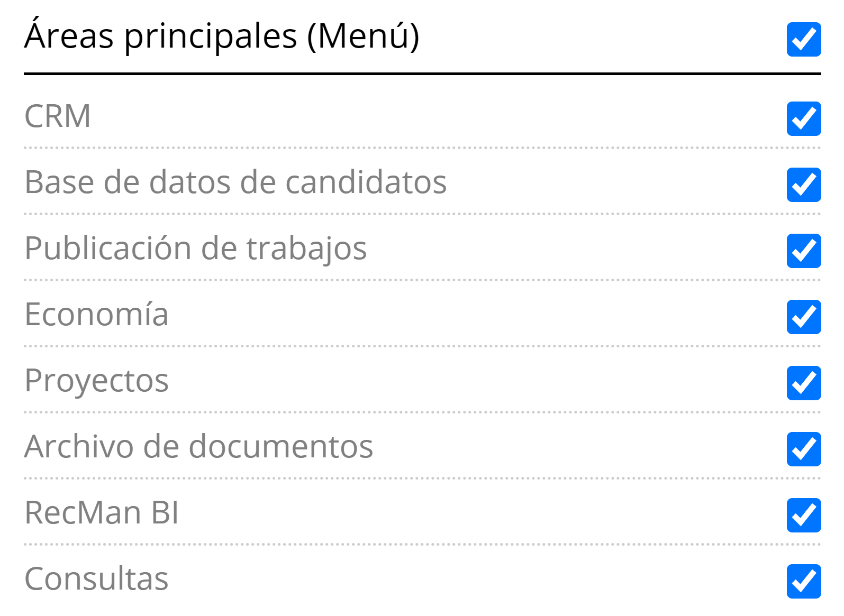
Task: Click the black divider line under the Áreas principales heading
Action: click(x=422, y=73)
